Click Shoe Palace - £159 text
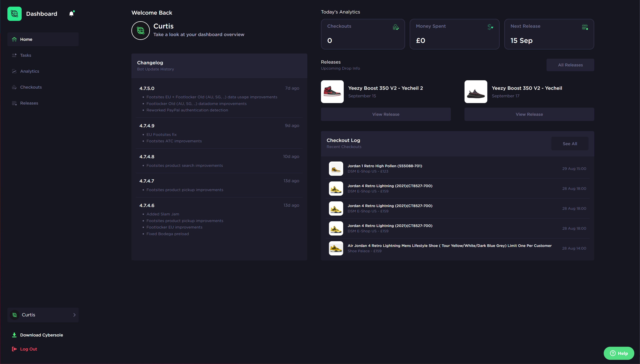640x364 pixels. (x=364, y=251)
